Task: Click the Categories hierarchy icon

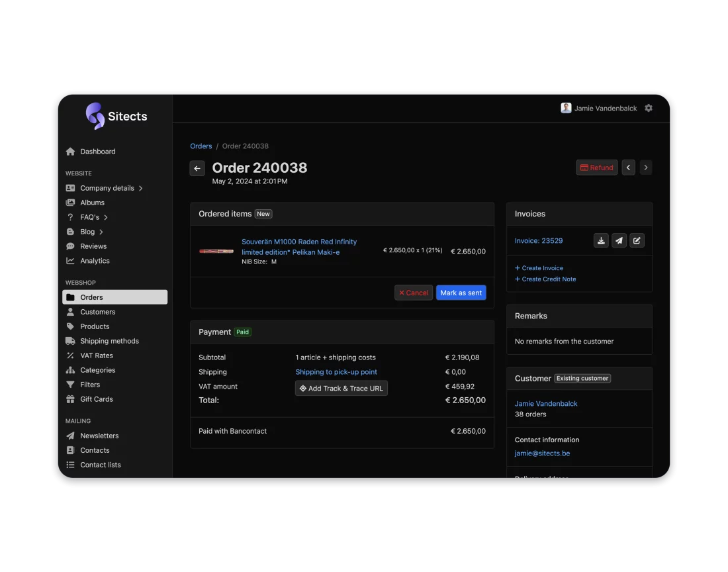Action: 70,370
